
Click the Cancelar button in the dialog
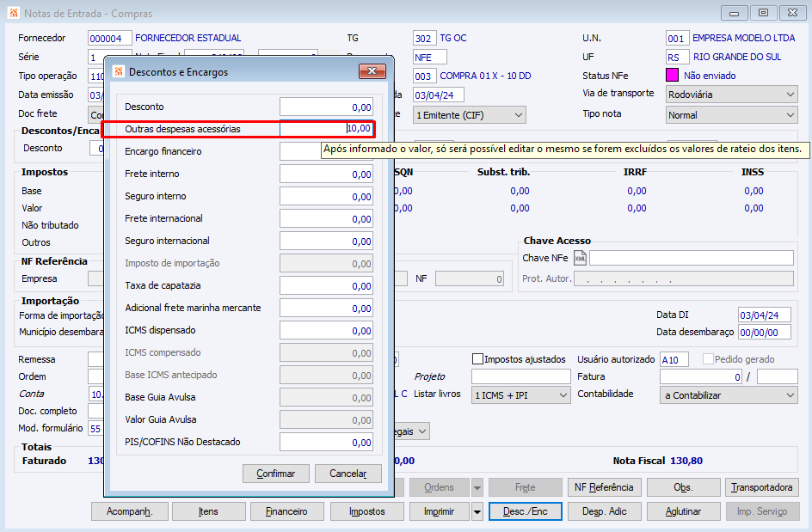[x=348, y=474]
